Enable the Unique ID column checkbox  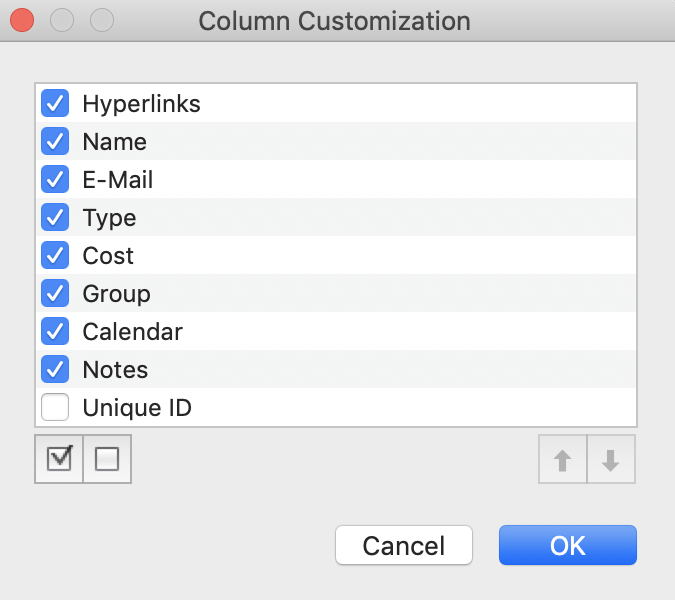tap(55, 407)
